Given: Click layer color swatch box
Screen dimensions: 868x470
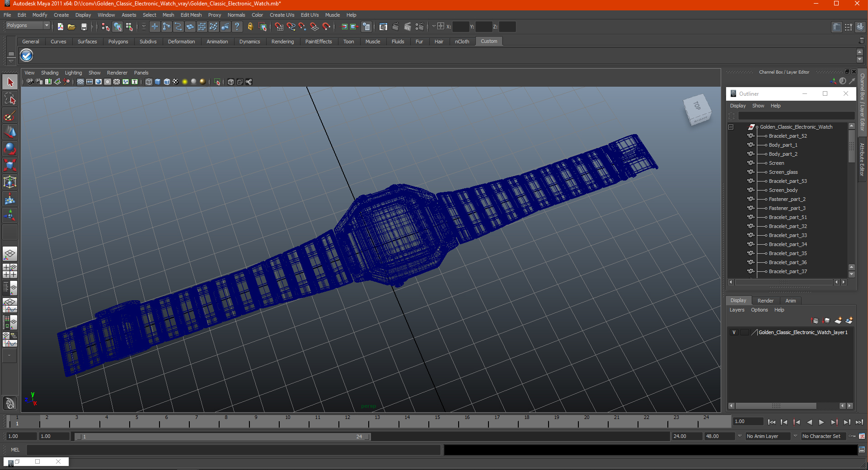Looking at the screenshot, I should [x=755, y=332].
